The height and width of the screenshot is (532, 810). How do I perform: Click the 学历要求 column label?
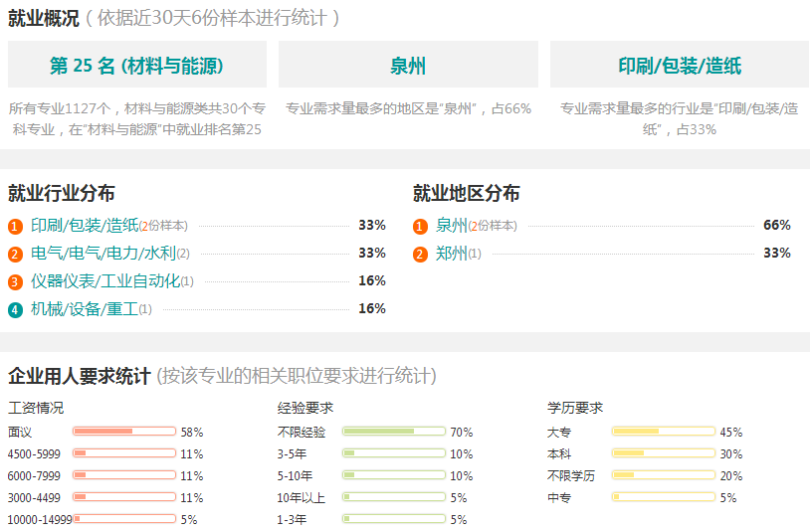575,408
